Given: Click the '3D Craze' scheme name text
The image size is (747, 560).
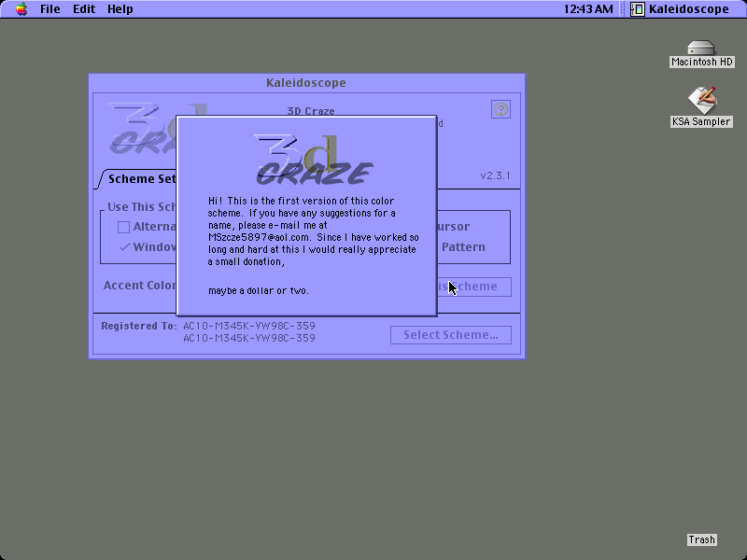Looking at the screenshot, I should (311, 111).
